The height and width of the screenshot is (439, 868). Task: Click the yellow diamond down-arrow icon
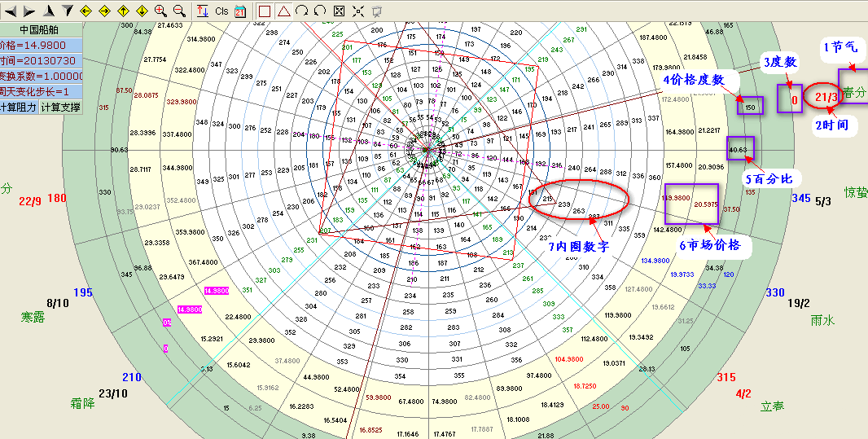coord(142,11)
